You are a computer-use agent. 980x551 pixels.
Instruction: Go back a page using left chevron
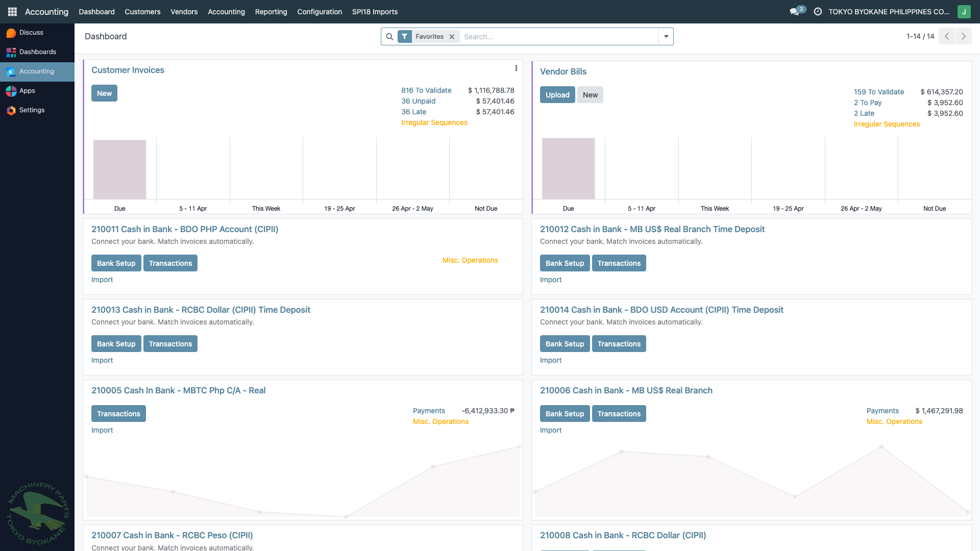coord(947,36)
